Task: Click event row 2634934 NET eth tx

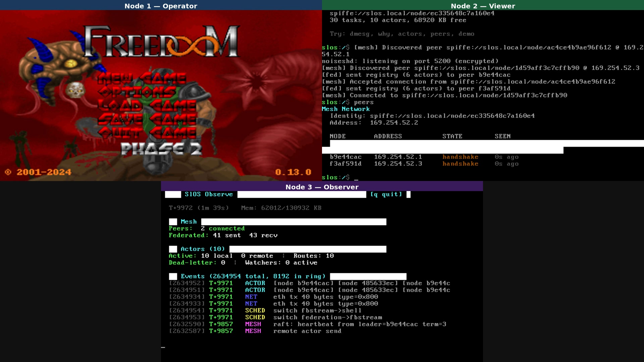Action: [x=273, y=297]
